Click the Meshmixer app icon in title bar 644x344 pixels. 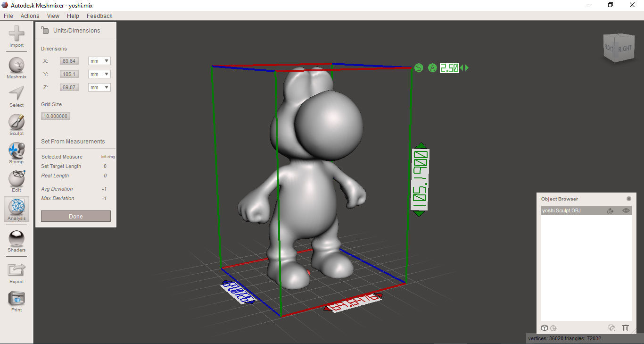[x=5, y=5]
